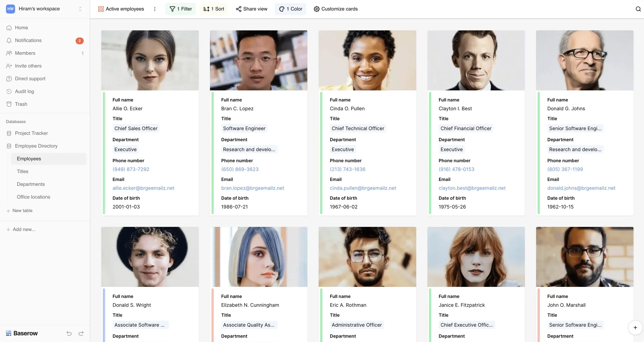
Task: Click the Share view button
Action: tap(252, 9)
